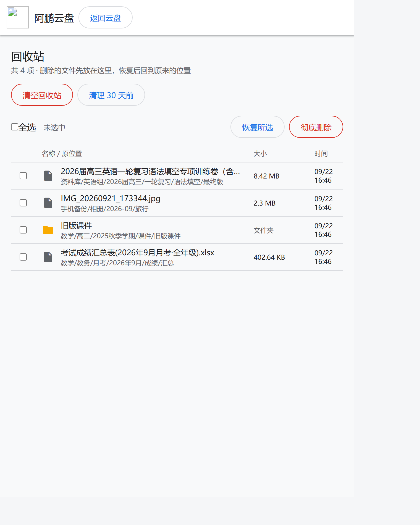Click the red 彻底删除 button
Screen dimensions: 420x525
point(316,127)
